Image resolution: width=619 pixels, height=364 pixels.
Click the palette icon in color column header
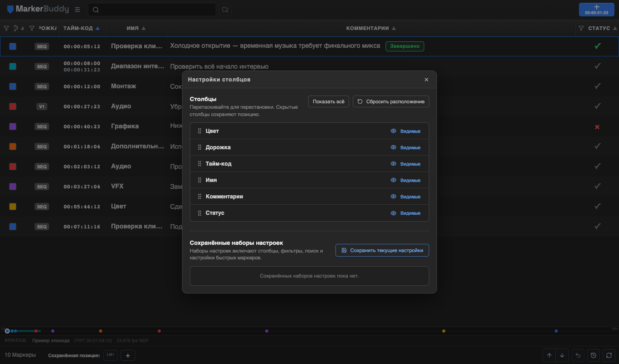coord(15,28)
